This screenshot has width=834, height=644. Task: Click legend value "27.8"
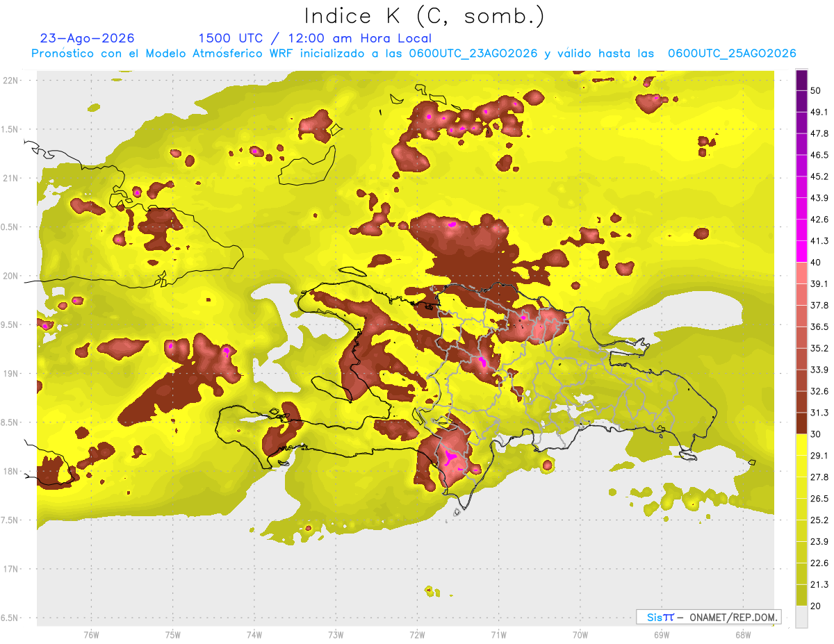pos(819,477)
